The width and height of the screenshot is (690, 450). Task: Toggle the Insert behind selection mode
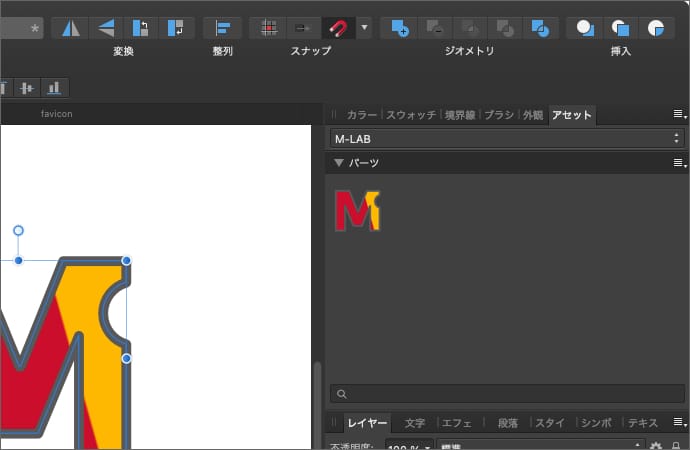(x=585, y=28)
